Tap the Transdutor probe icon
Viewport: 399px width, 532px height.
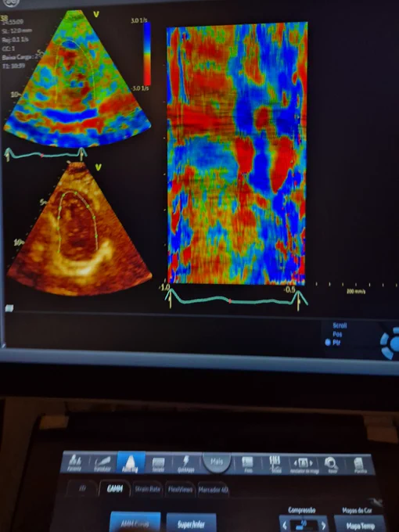point(102,463)
